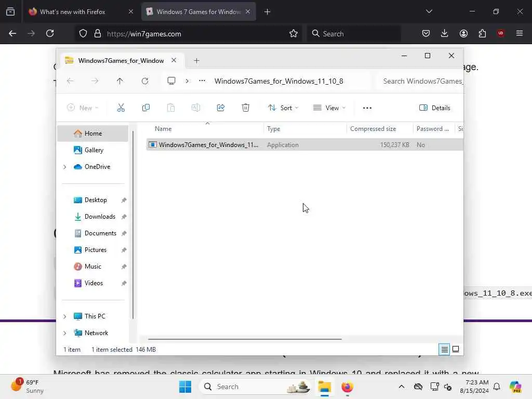The width and height of the screenshot is (532, 399).
Task: Open Firefox Extensions puzzle icon
Action: [482, 33]
